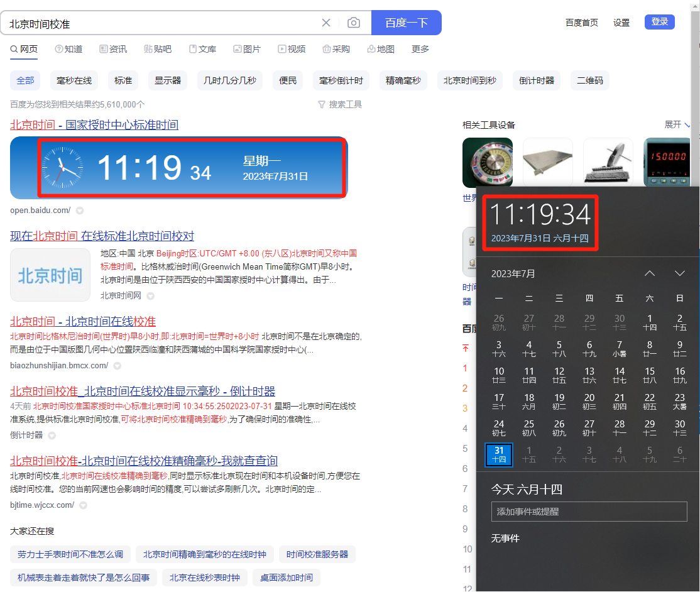Go to previous month with up arrow

pos(650,273)
